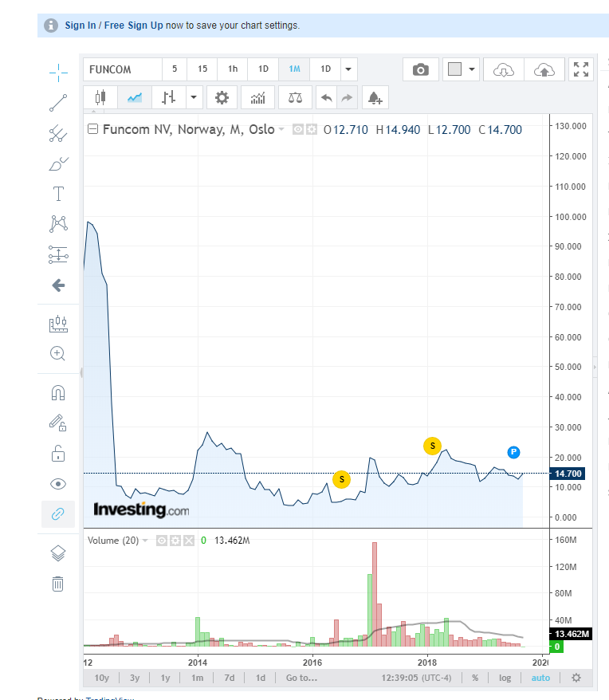Screen dimensions: 609x700
Task: Select the 15 minute interval
Action: click(x=202, y=69)
